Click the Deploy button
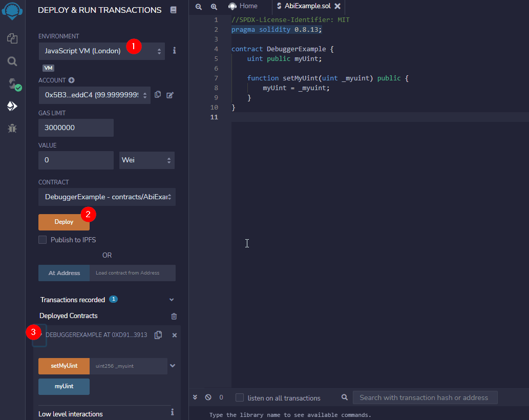 coord(64,222)
